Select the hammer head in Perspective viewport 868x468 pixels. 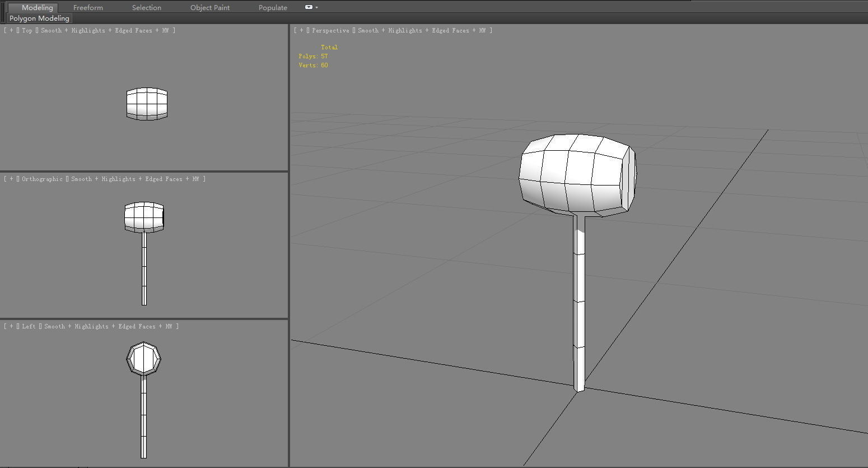(577, 174)
